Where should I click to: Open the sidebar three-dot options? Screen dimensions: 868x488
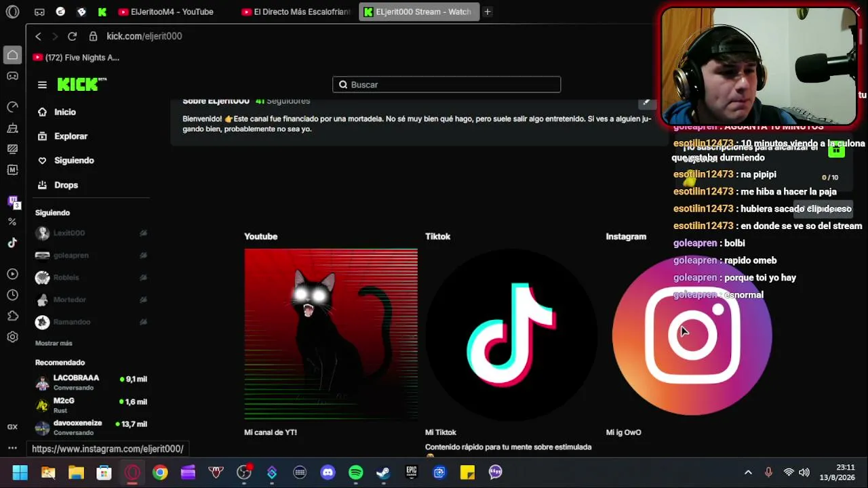pos(12,448)
